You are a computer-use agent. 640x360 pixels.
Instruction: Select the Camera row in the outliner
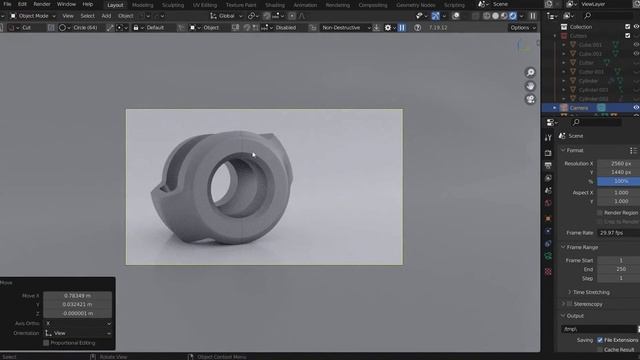tap(590, 108)
